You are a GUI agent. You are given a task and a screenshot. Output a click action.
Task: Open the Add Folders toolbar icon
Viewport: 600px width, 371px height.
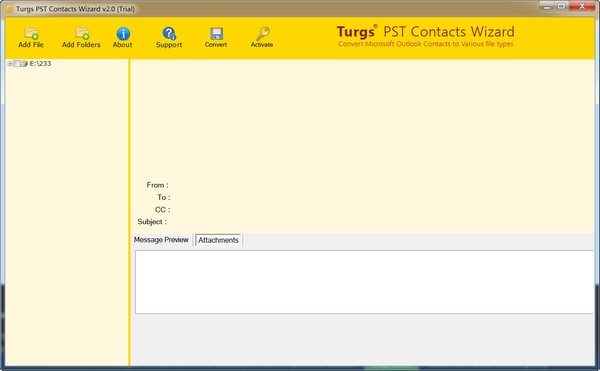[x=82, y=33]
